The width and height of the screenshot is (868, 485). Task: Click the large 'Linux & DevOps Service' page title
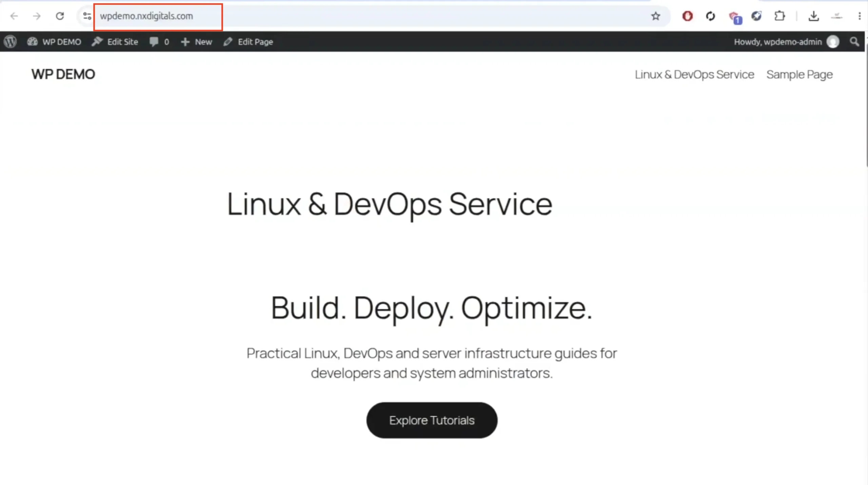pyautogui.click(x=390, y=205)
